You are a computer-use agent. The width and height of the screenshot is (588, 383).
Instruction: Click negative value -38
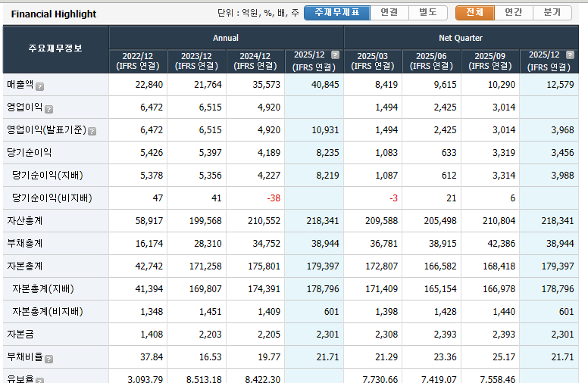tap(274, 198)
